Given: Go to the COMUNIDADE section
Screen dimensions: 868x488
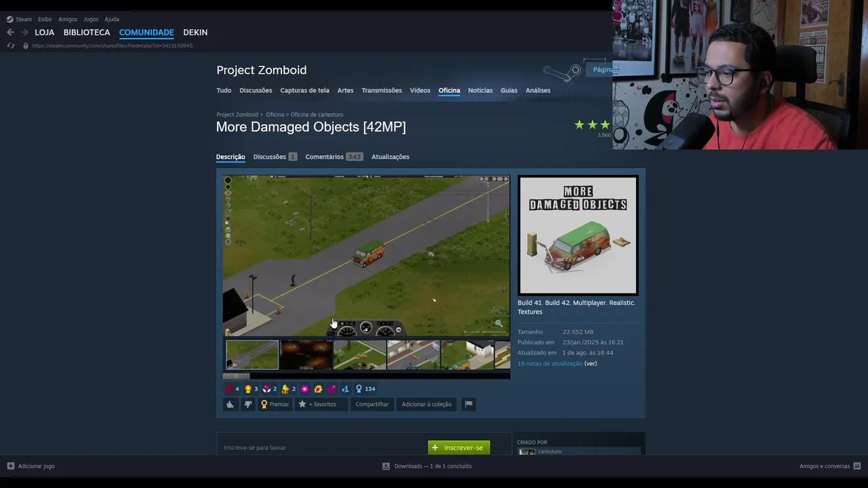Looking at the screenshot, I should 146,33.
